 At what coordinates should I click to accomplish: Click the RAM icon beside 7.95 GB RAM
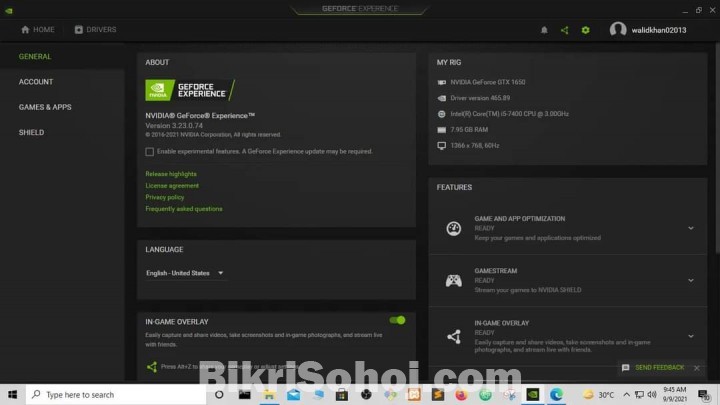click(x=442, y=130)
